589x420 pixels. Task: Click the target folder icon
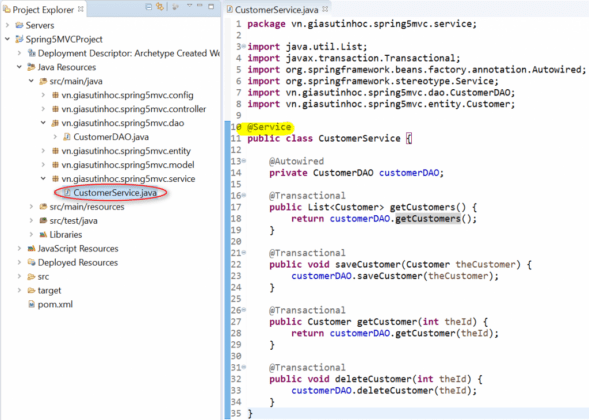click(32, 290)
